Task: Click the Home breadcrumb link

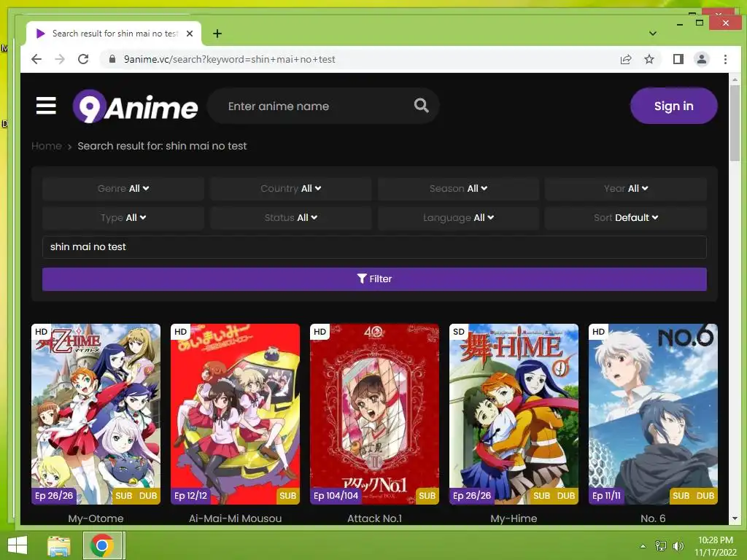Action: [x=46, y=146]
